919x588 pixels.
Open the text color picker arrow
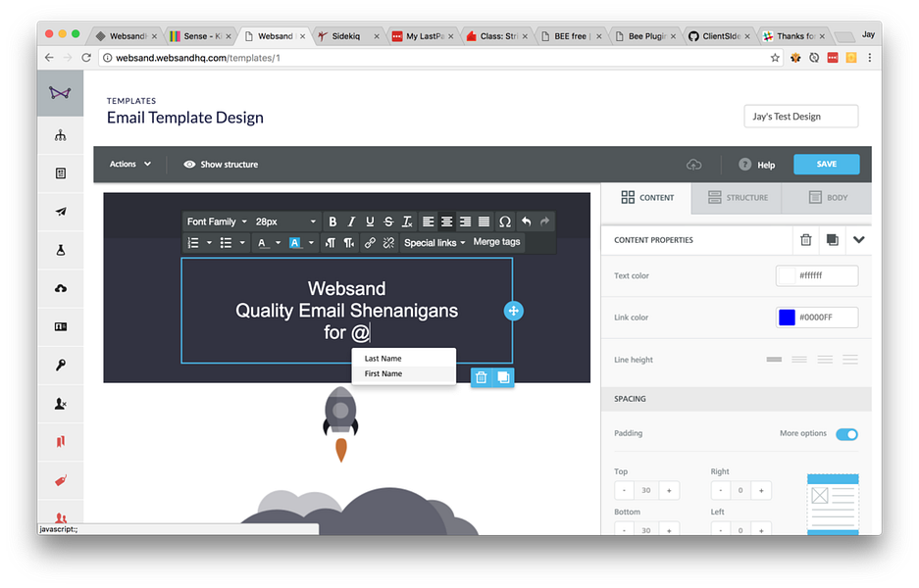[278, 242]
